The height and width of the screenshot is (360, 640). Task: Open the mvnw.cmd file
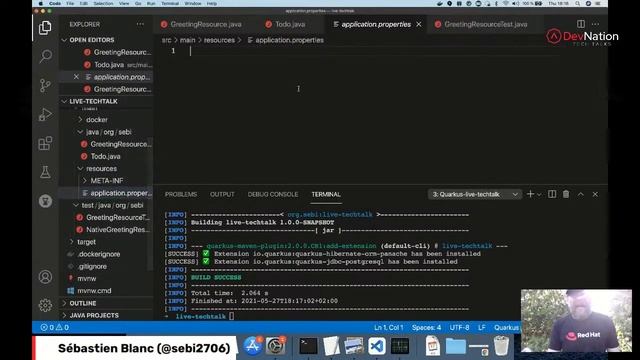point(94,291)
